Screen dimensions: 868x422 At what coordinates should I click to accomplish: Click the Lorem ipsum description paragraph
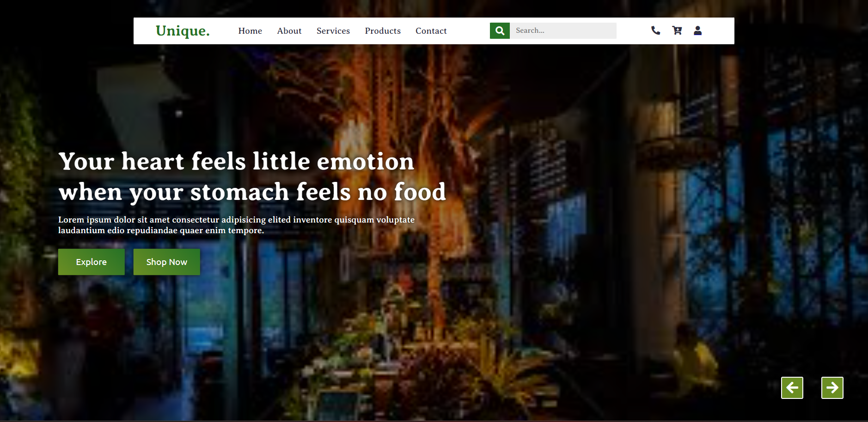point(236,225)
